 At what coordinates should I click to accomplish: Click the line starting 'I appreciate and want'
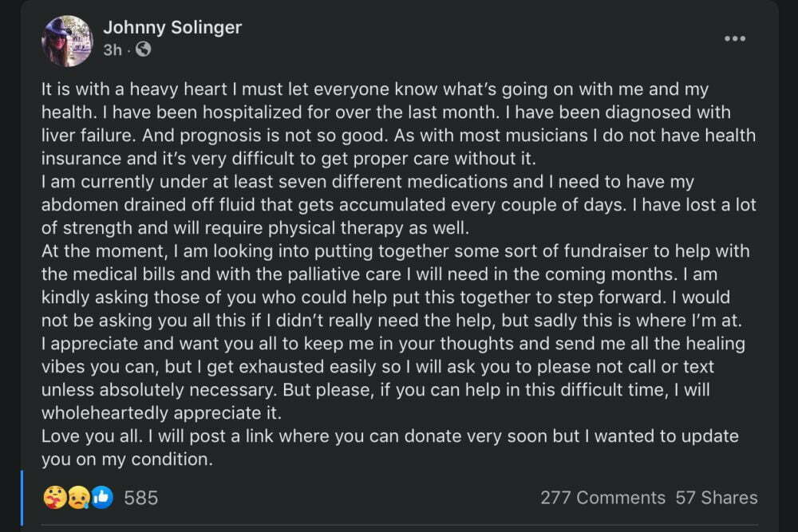point(393,344)
